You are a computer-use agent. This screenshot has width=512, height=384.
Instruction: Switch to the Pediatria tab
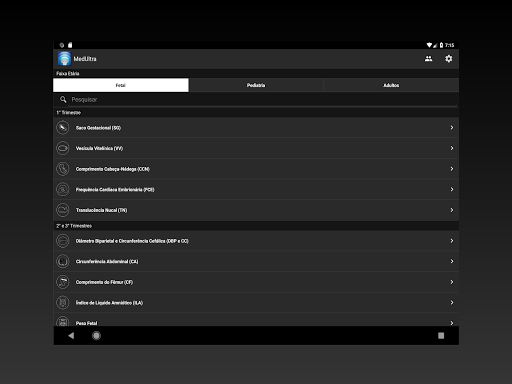[x=256, y=85]
